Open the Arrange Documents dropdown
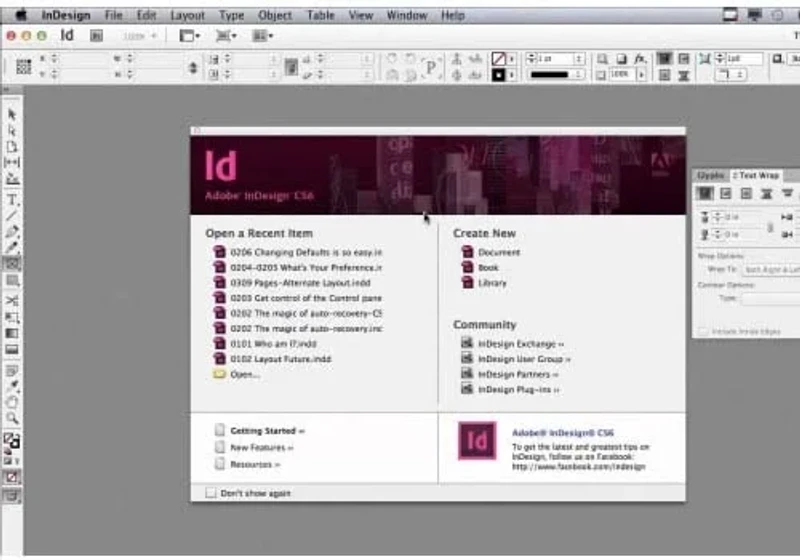The width and height of the screenshot is (800, 560). (263, 36)
